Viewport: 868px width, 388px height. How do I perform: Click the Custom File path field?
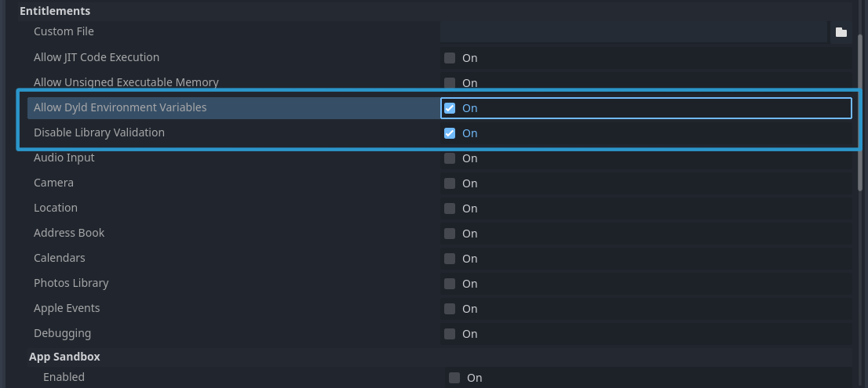click(633, 32)
